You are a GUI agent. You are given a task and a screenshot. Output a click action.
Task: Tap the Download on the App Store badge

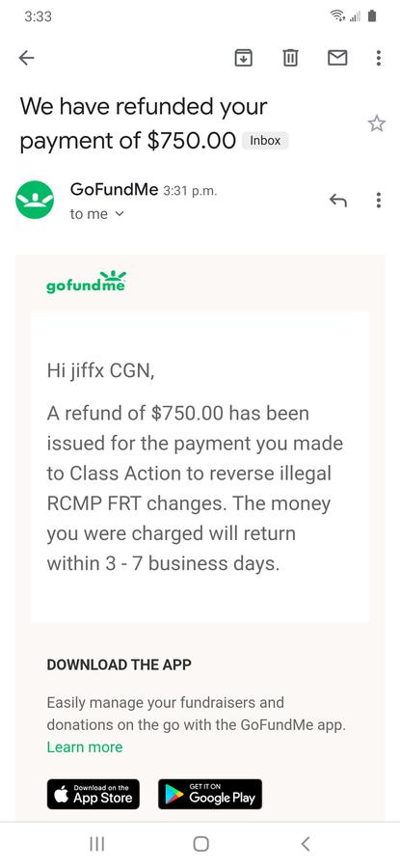[x=93, y=795]
